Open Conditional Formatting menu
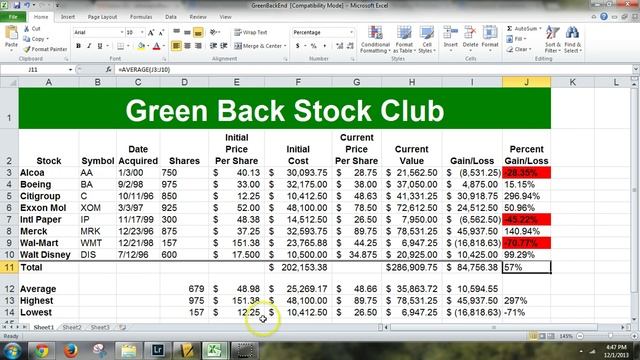Screen dimensions: 640x360 click(375, 40)
